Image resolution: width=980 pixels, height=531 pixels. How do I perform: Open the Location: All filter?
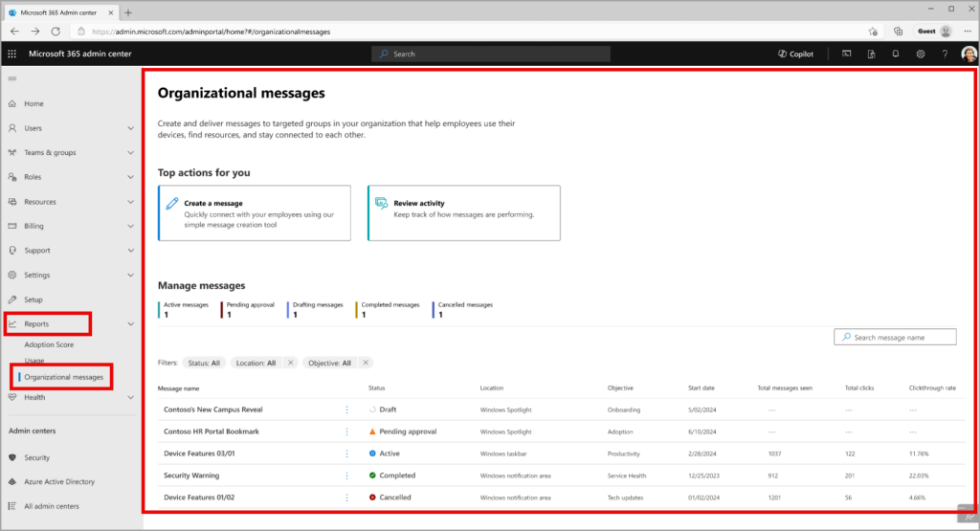coord(256,363)
